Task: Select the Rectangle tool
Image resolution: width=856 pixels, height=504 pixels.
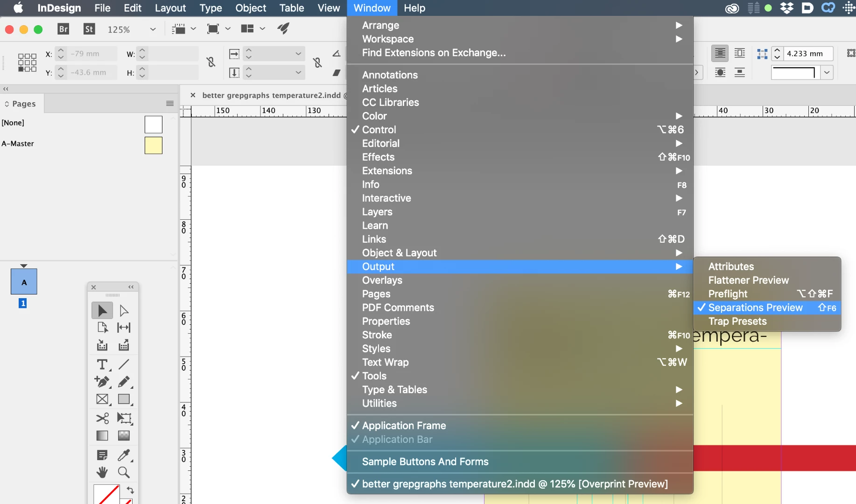Action: point(124,399)
